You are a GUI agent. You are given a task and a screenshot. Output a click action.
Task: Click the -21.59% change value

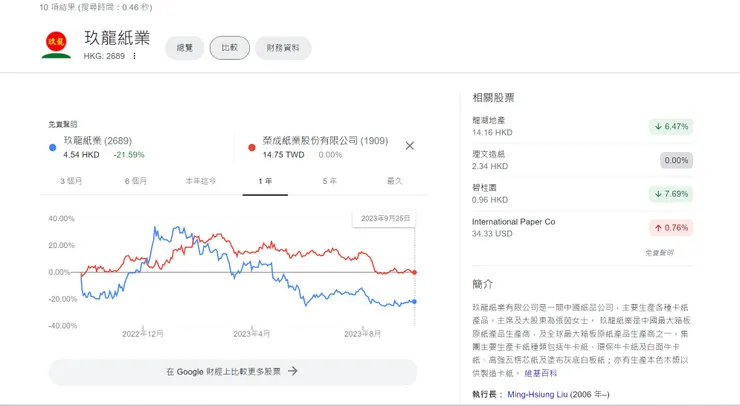click(x=129, y=155)
